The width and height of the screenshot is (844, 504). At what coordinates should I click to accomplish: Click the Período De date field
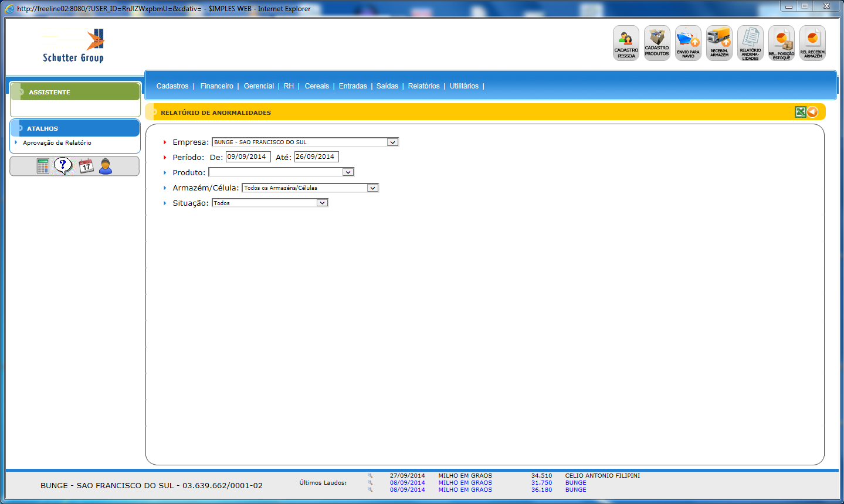248,157
